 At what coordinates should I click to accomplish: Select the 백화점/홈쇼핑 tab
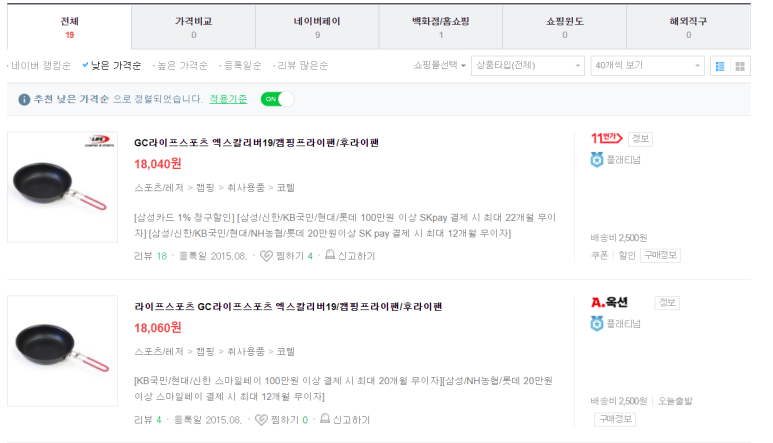point(441,27)
